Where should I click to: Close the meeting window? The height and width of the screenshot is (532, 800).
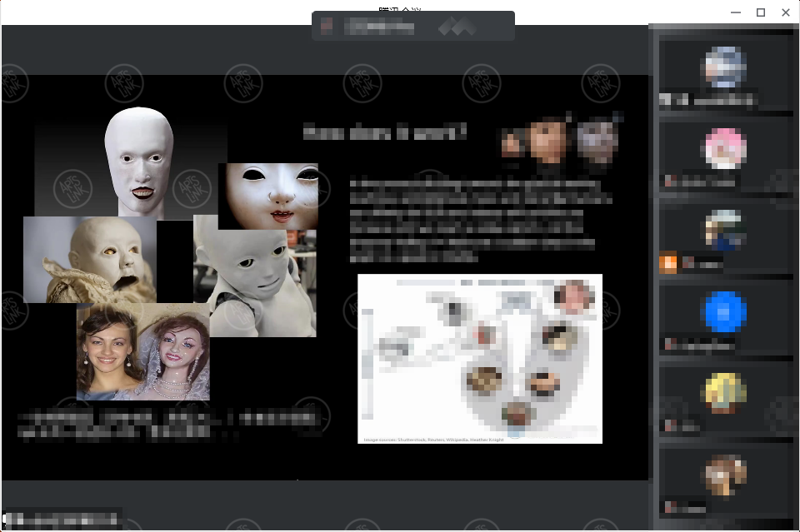click(786, 12)
